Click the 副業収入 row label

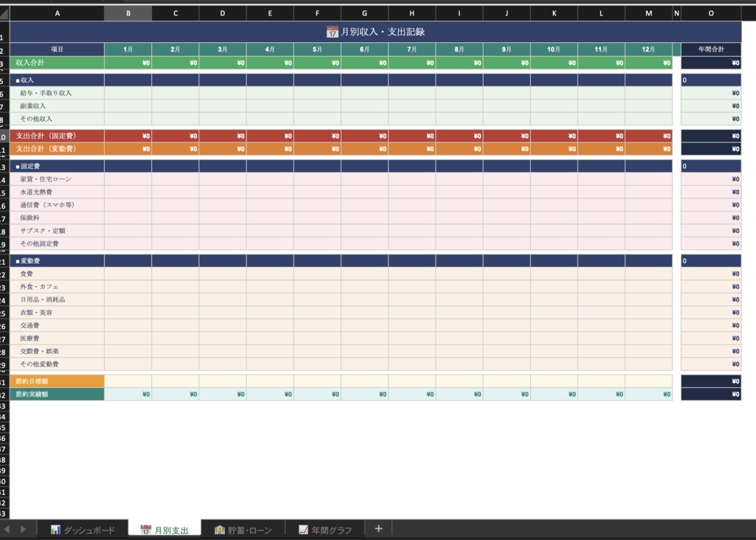[57, 106]
